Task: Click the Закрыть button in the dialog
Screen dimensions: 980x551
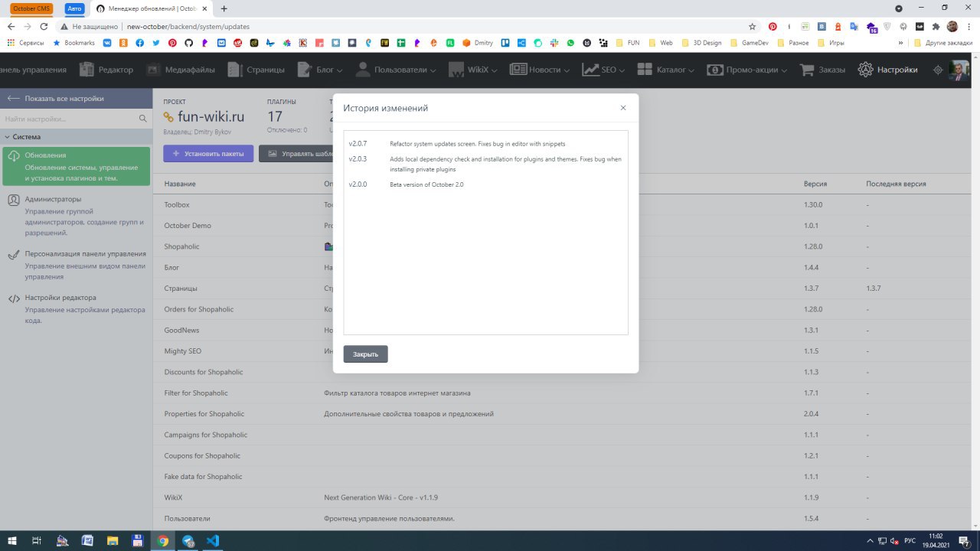Action: (x=366, y=354)
